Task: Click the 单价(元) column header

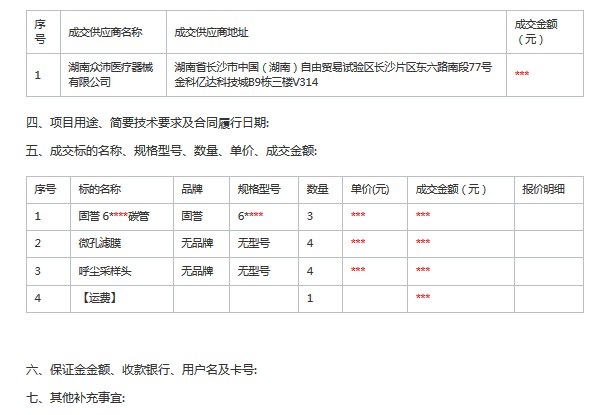Action: (x=370, y=189)
